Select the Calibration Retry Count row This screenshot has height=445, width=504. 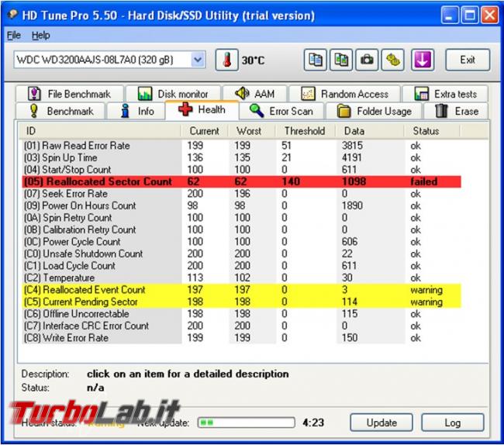[242, 229]
